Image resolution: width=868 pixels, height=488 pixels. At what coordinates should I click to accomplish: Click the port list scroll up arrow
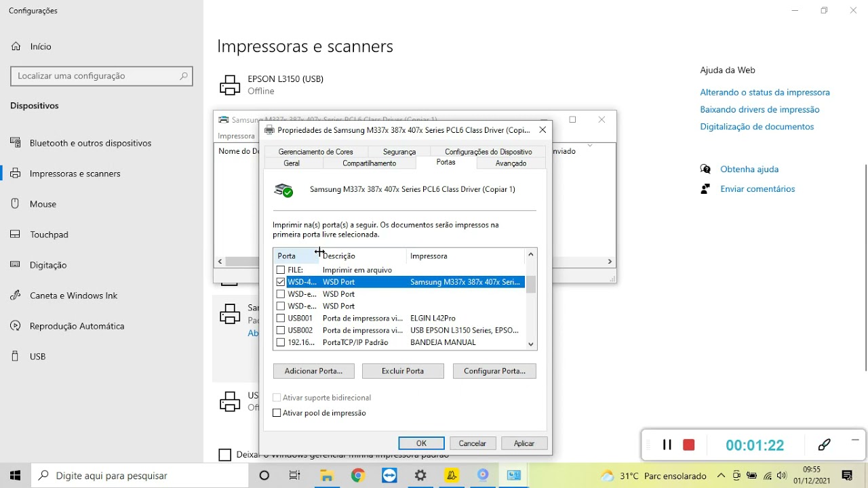531,255
